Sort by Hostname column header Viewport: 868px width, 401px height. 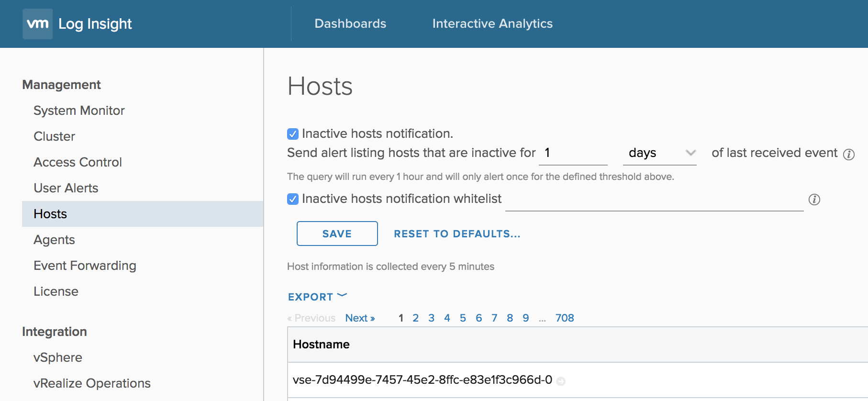coord(321,345)
